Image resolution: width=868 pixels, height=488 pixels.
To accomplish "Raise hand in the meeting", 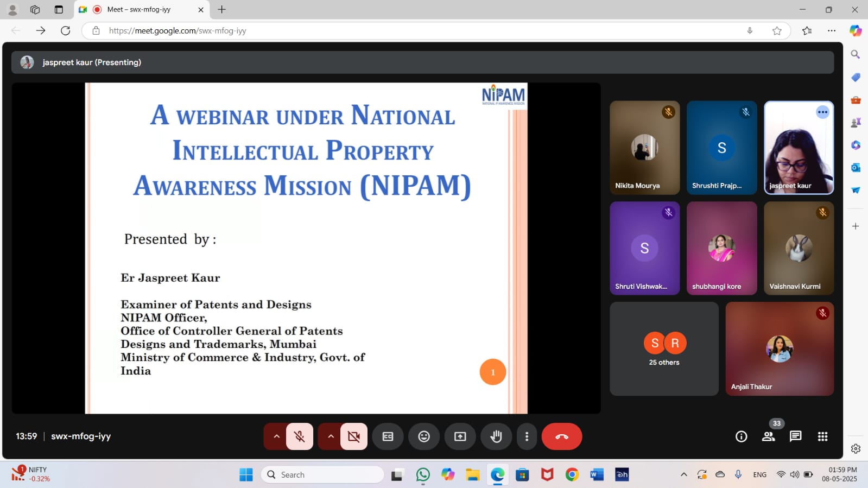I will click(496, 436).
